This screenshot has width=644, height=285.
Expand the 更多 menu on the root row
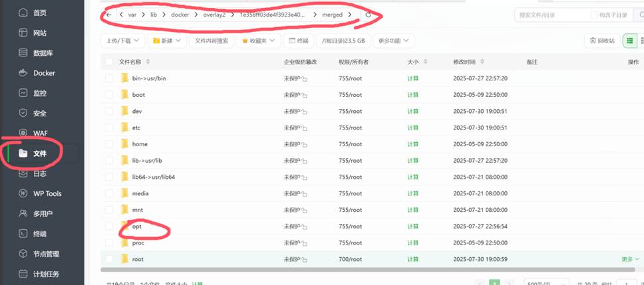point(629,259)
